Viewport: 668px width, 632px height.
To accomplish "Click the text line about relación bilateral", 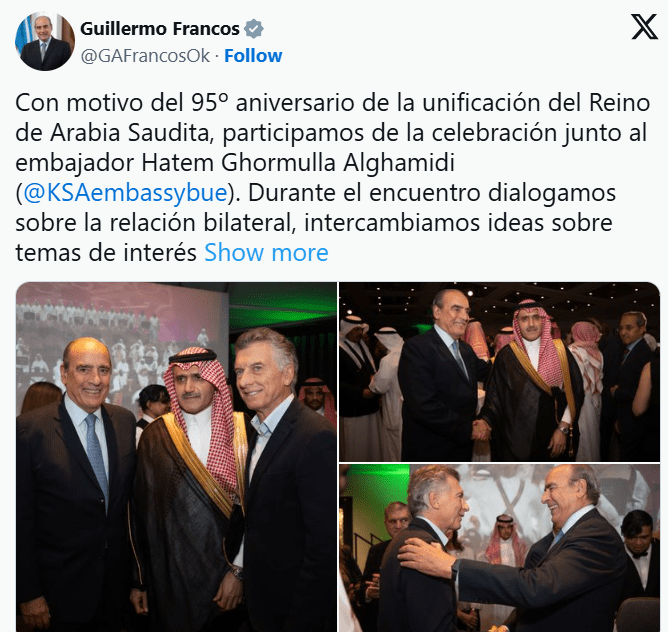I will coord(314,223).
